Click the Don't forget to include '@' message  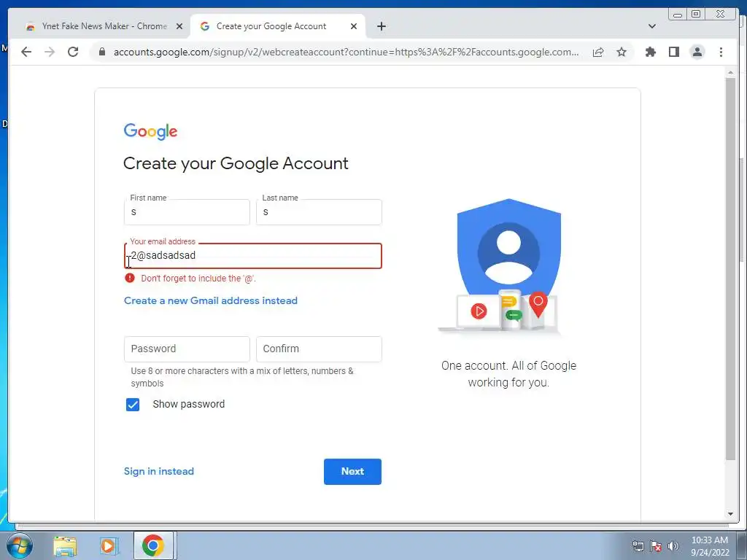click(198, 278)
